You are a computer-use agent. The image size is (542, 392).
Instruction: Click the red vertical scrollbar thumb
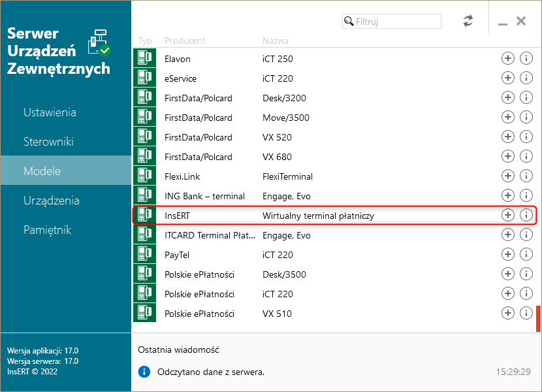click(538, 319)
